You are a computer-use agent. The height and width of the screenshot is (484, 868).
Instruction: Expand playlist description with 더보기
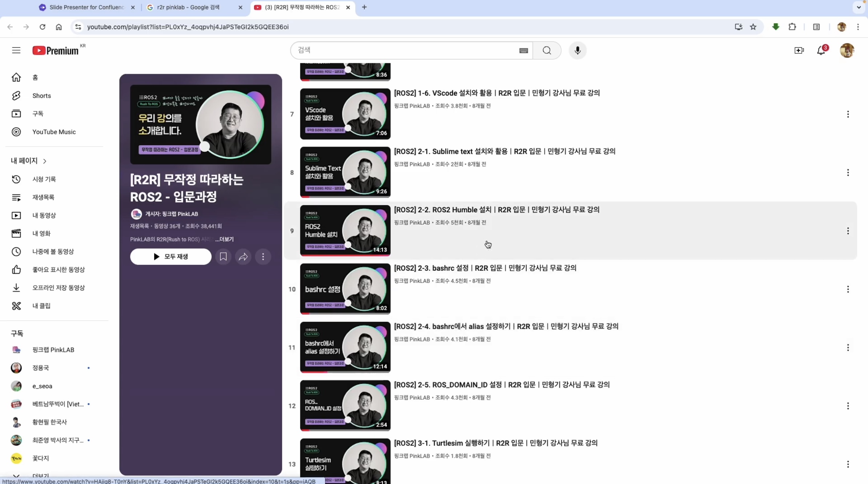(224, 239)
